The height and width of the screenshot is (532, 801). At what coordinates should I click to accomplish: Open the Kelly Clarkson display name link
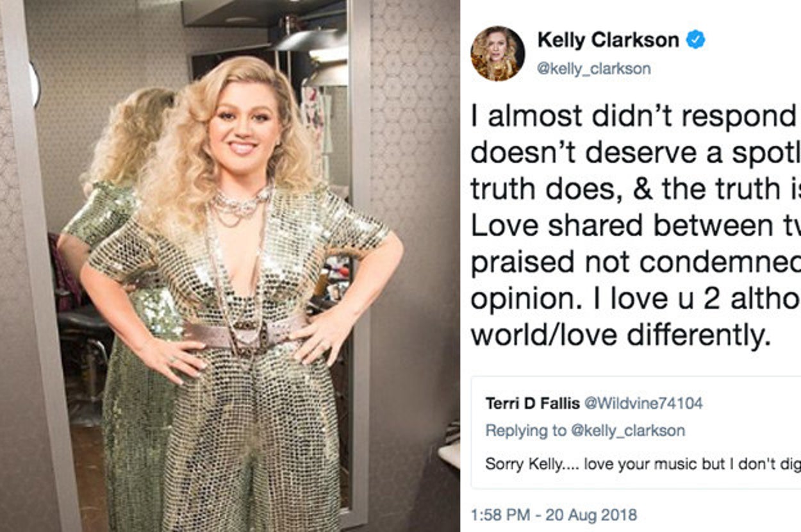coord(607,40)
